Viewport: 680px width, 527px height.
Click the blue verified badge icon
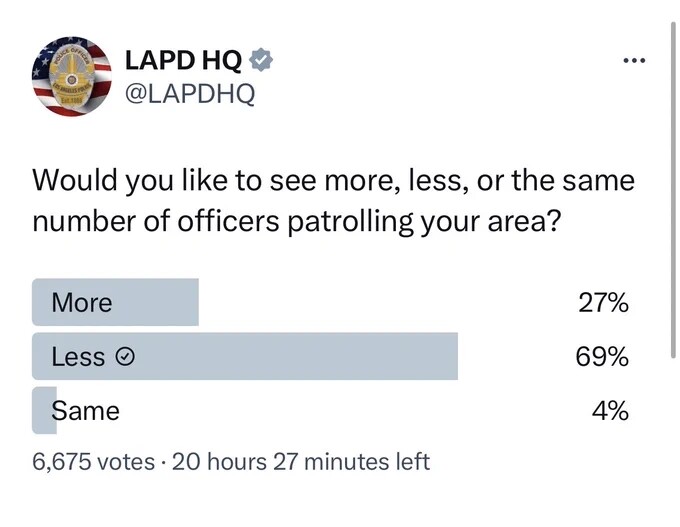(x=262, y=61)
